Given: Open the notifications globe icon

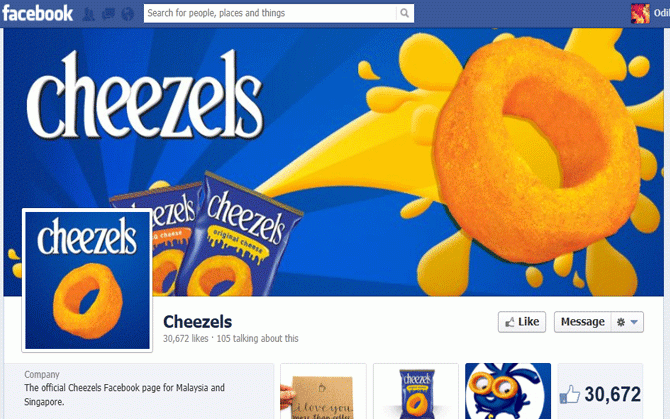Looking at the screenshot, I should point(127,14).
